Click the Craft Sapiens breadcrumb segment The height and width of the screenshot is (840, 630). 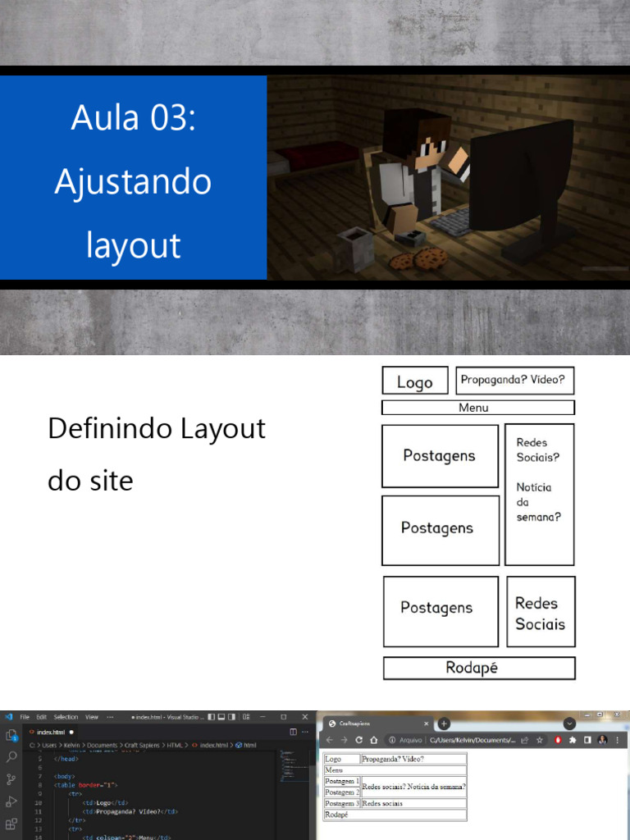coord(142,745)
